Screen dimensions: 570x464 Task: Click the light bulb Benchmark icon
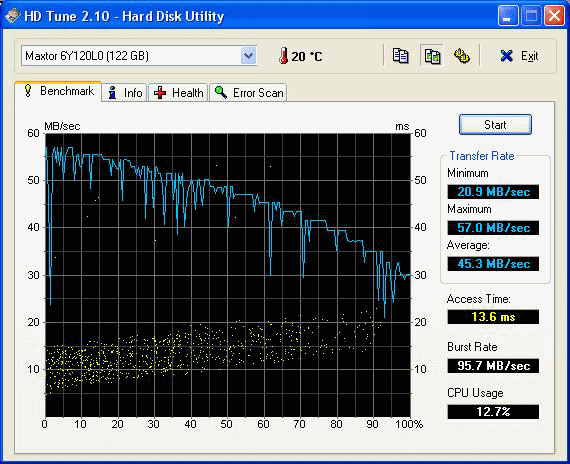(28, 91)
